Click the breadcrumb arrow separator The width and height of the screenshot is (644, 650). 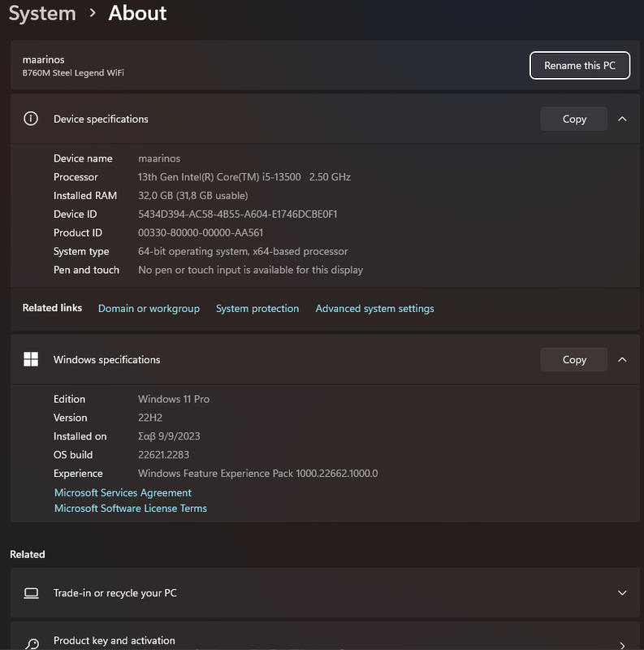(x=93, y=13)
